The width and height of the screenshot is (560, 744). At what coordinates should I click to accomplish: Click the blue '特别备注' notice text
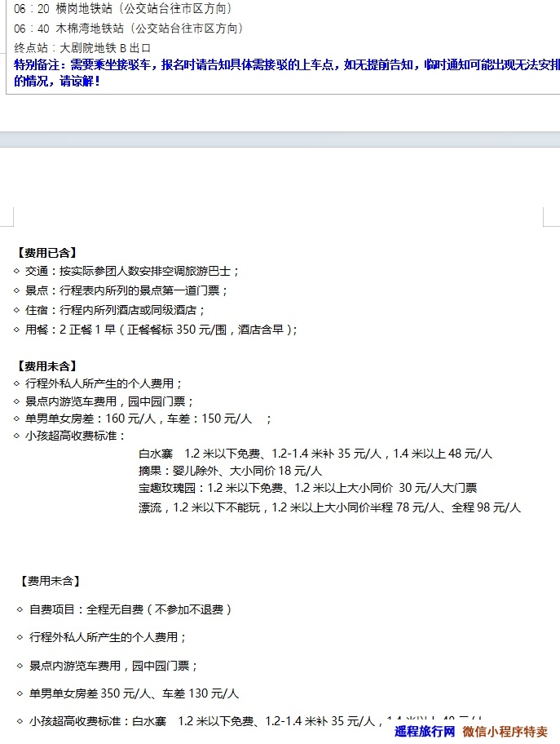point(287,64)
